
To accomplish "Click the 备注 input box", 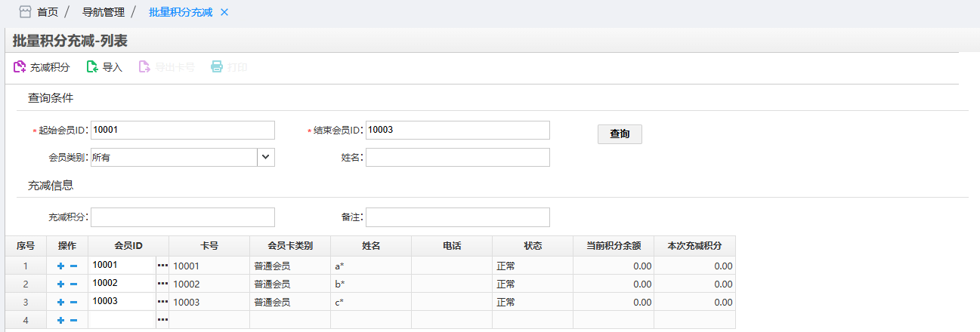I will [x=457, y=217].
